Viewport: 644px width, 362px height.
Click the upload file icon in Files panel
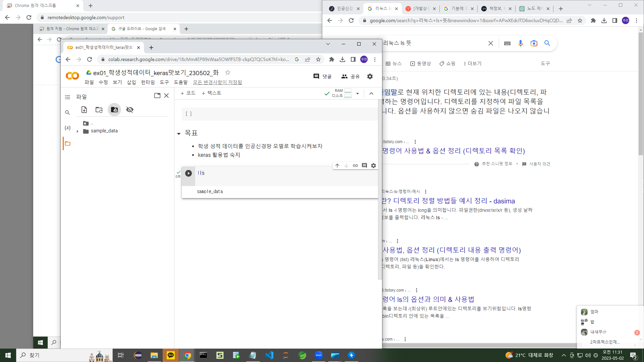pos(84,110)
